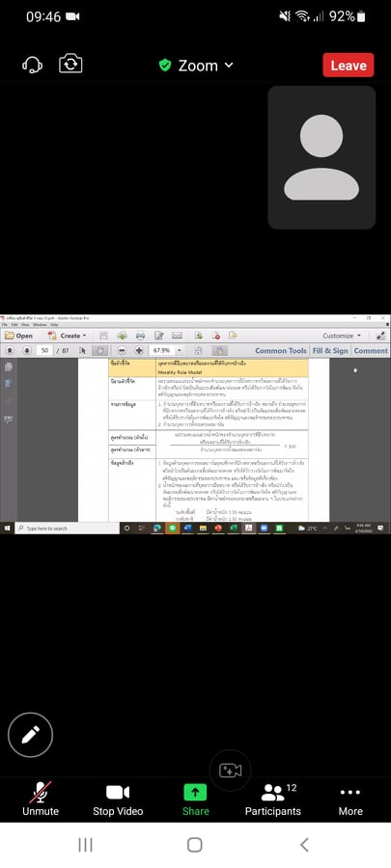The width and height of the screenshot is (391, 868).
Task: Open the zoom percentage dropdown showing 67.9%
Action: (x=180, y=350)
